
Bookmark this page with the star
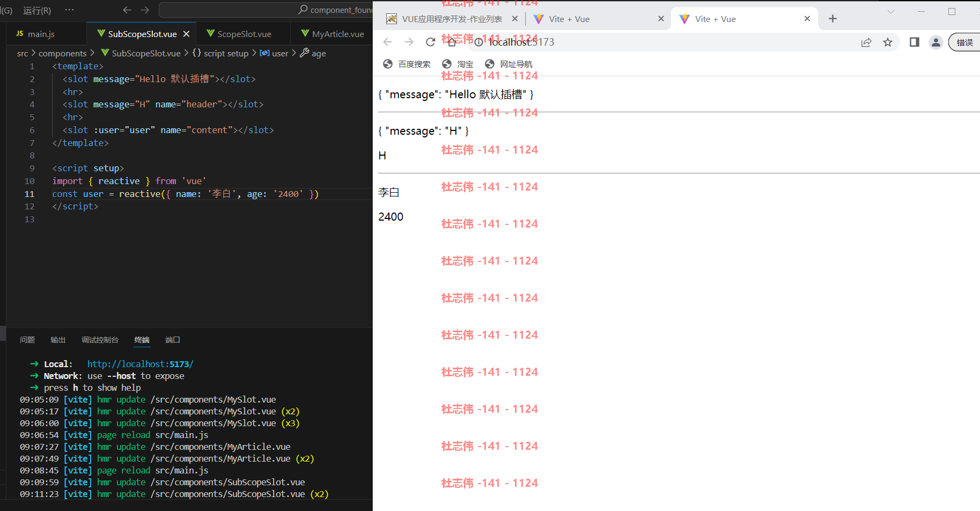point(888,42)
